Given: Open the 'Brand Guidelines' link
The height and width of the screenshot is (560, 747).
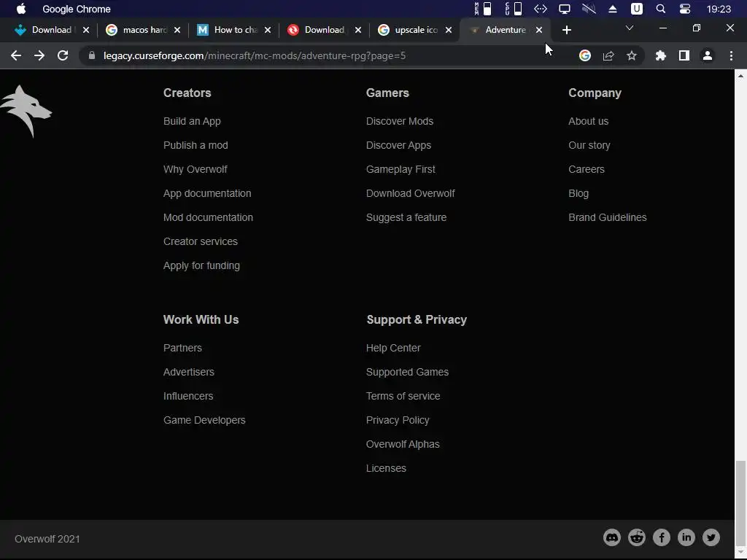Looking at the screenshot, I should tap(608, 217).
